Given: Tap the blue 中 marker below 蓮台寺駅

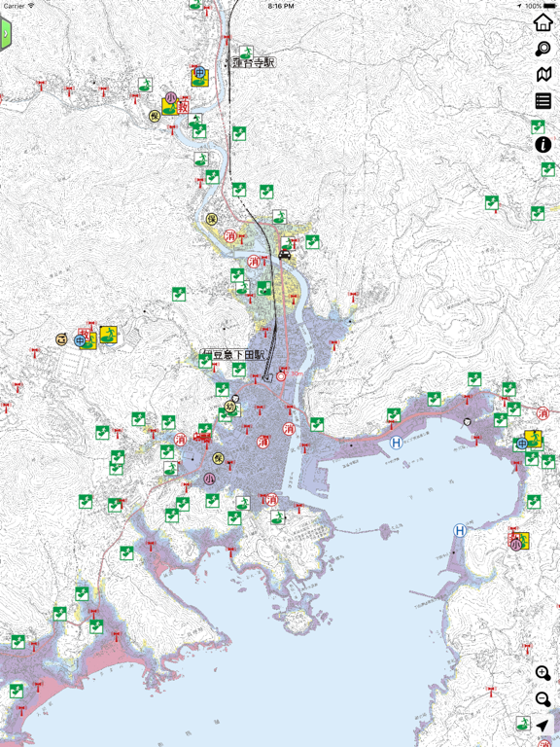Looking at the screenshot, I should (x=200, y=73).
